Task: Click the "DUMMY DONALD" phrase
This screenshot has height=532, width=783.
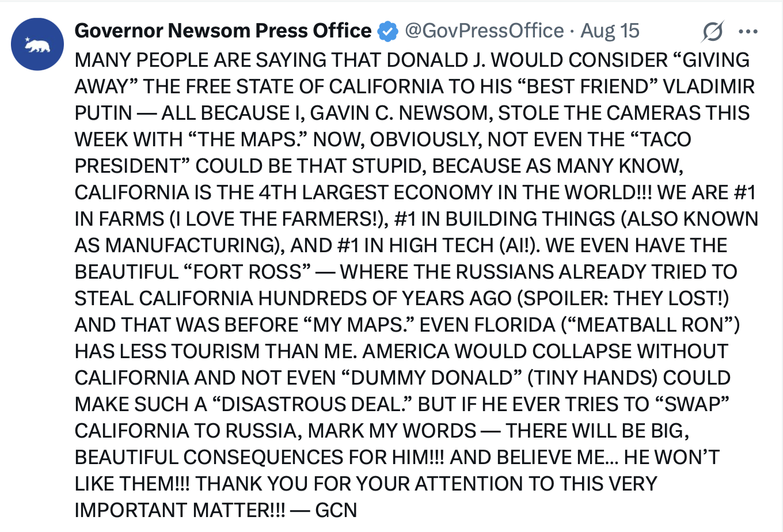Action: [431, 378]
